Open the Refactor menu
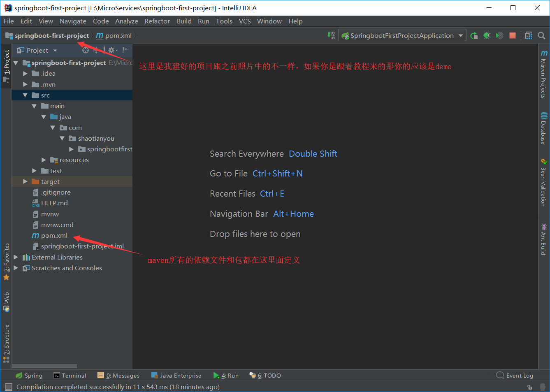The height and width of the screenshot is (392, 550). click(157, 21)
